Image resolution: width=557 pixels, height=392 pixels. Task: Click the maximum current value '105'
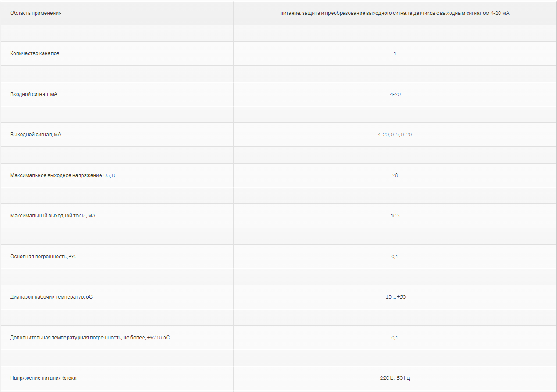pyautogui.click(x=395, y=216)
